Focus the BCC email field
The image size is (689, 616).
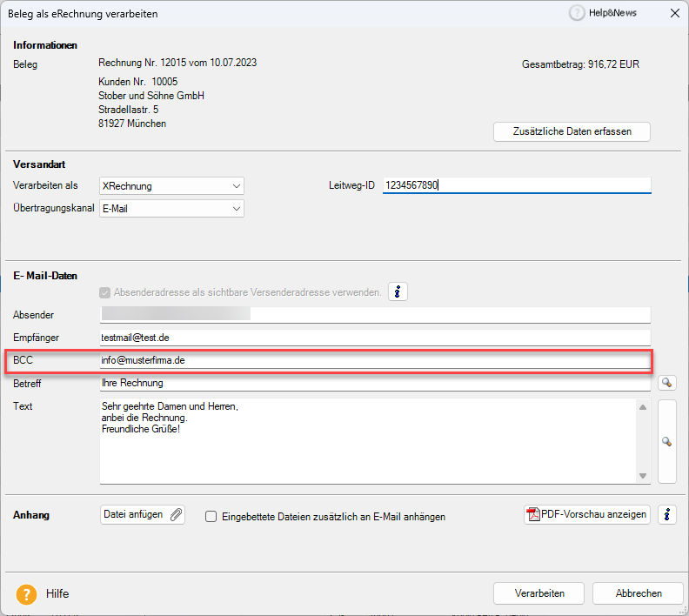coord(374,360)
